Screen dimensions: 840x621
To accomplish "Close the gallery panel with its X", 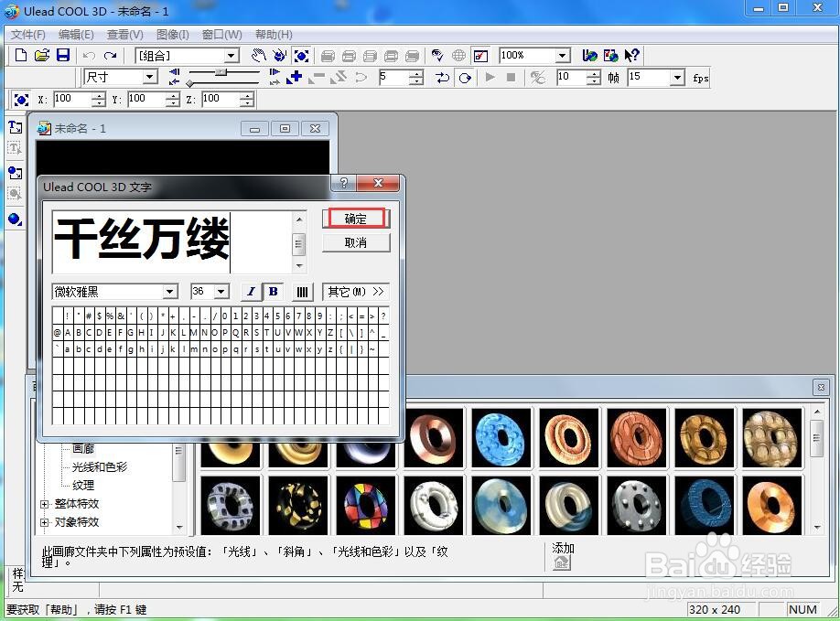I will [820, 387].
